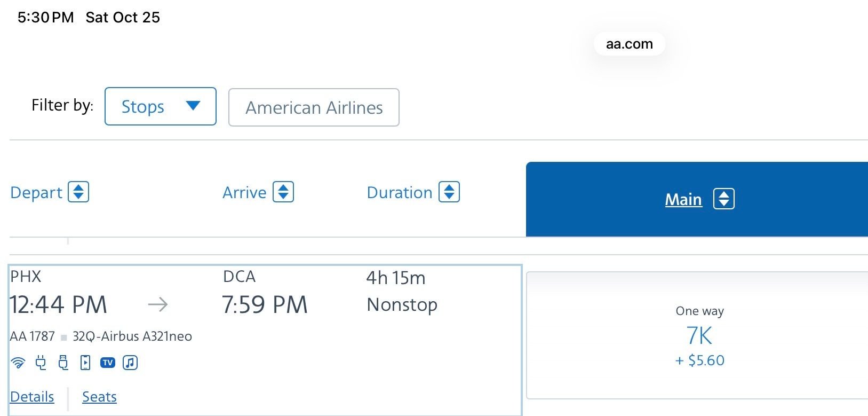Sort flights with the Arrive arrows
The height and width of the screenshot is (416, 868).
point(283,192)
